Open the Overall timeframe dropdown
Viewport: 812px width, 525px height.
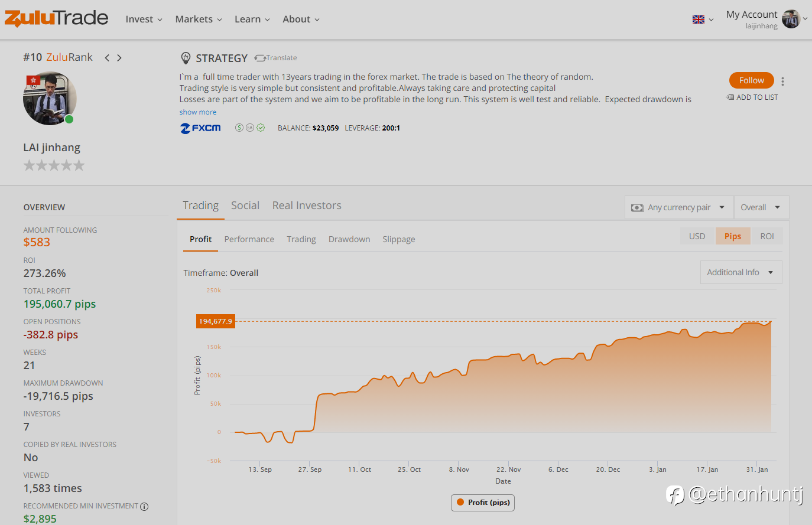coord(761,207)
